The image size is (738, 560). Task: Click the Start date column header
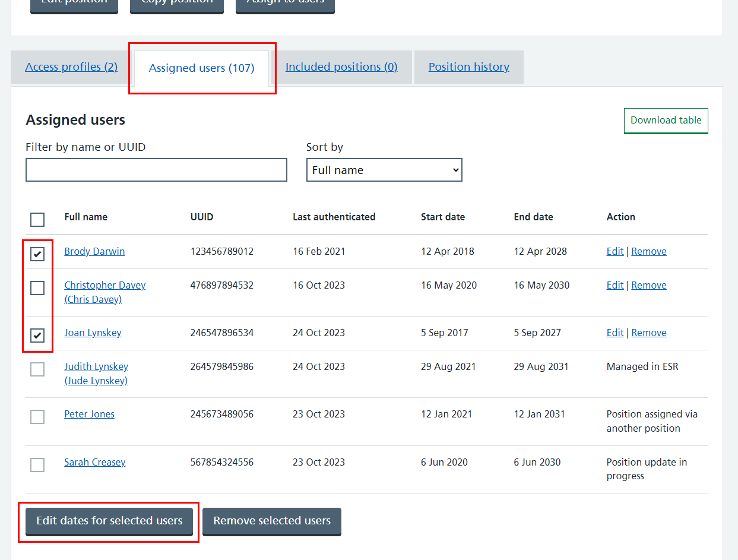(443, 217)
